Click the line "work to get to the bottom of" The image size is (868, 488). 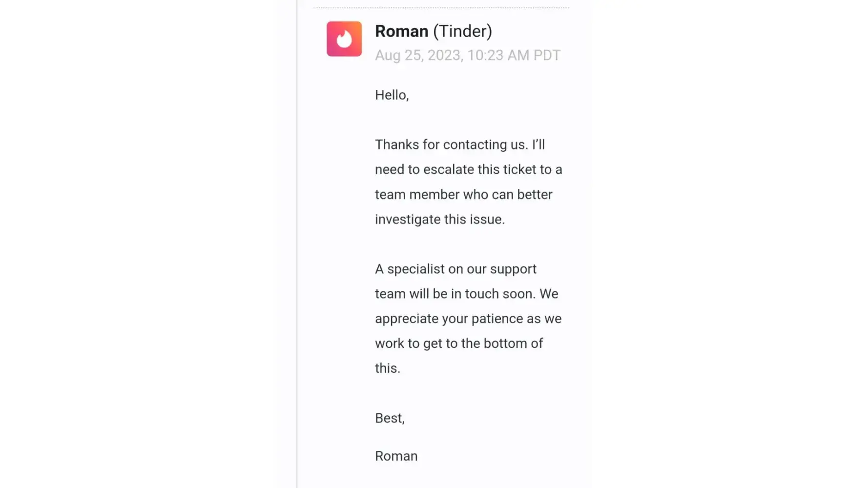458,344
